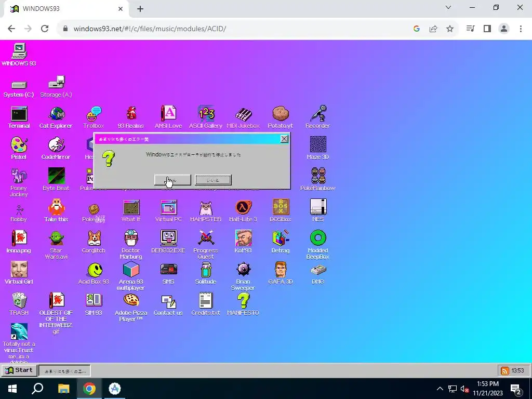Launch Acid Box 93 smiley icon
532x399 pixels.
tap(94, 273)
